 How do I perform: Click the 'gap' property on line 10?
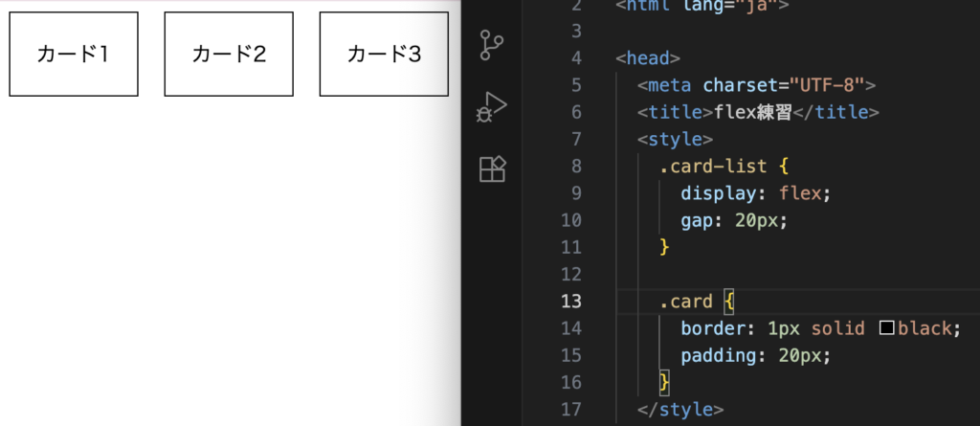point(698,220)
